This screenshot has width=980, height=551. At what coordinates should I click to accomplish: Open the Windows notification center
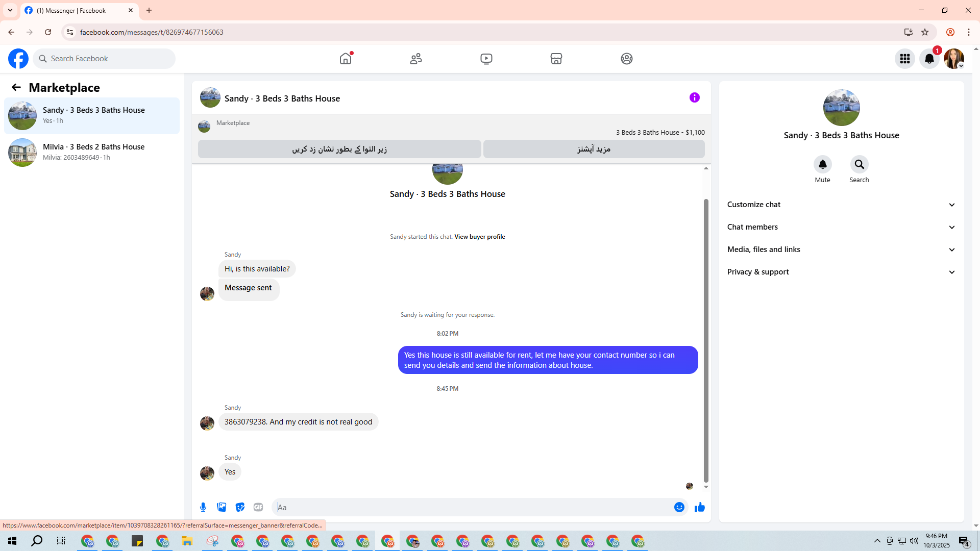964,541
